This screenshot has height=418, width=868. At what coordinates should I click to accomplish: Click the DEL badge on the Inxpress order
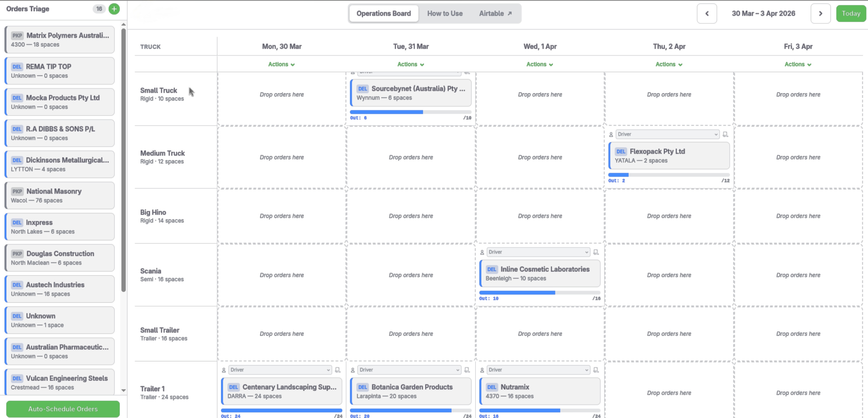[x=17, y=223]
